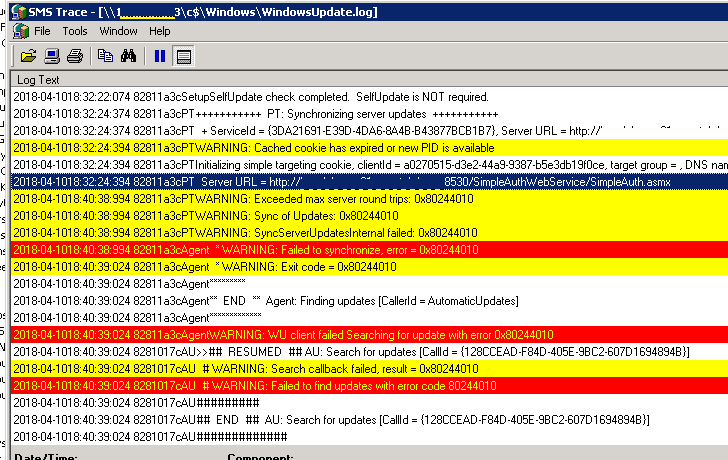728x460 pixels.
Task: Select the WU client failed Searching line
Action: [370, 335]
